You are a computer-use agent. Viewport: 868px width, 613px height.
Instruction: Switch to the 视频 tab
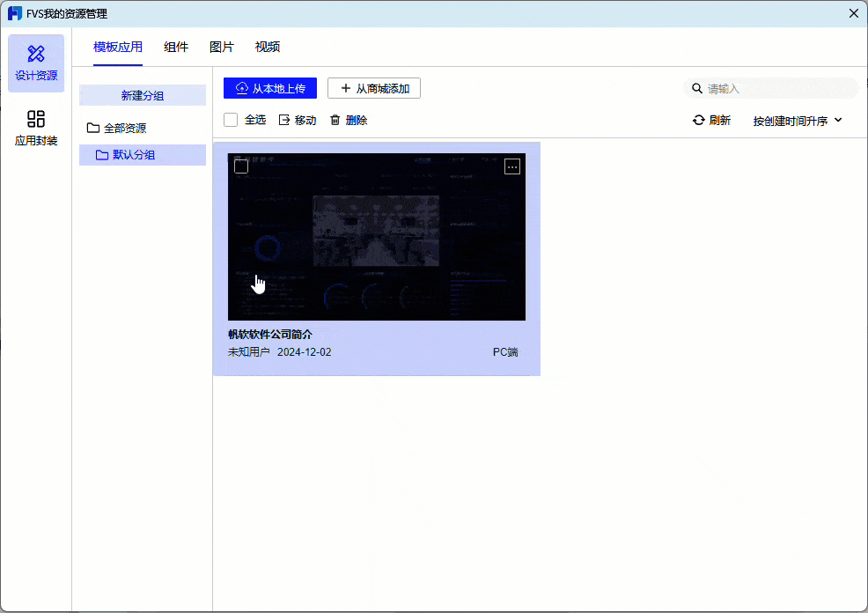267,47
